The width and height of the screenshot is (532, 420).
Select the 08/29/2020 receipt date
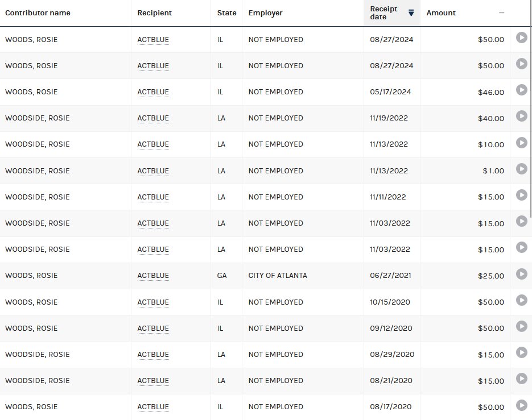click(x=392, y=355)
